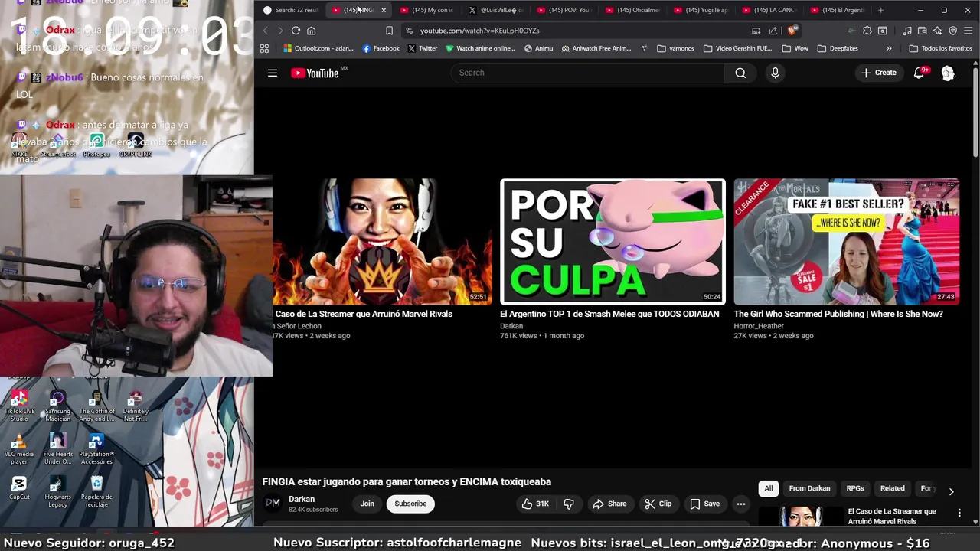
Task: Open the music note toolbar icon
Action: tap(907, 31)
